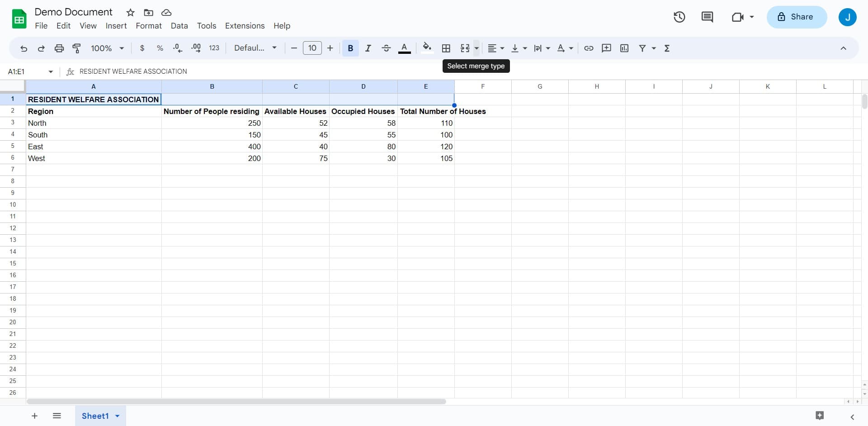Viewport: 868px width, 426px height.
Task: Toggle strikethrough formatting
Action: [x=386, y=48]
